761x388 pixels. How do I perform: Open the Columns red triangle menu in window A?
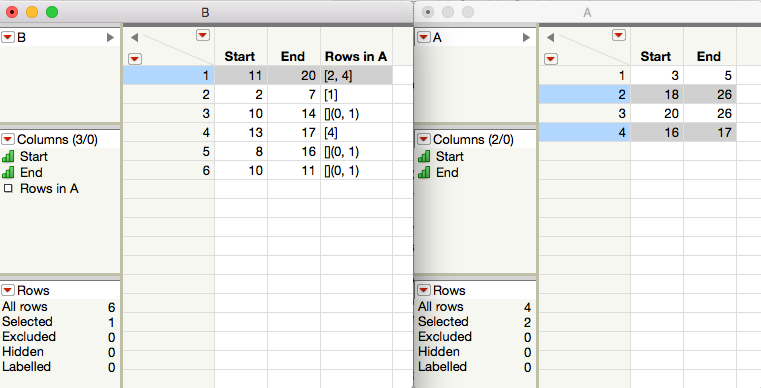click(424, 140)
